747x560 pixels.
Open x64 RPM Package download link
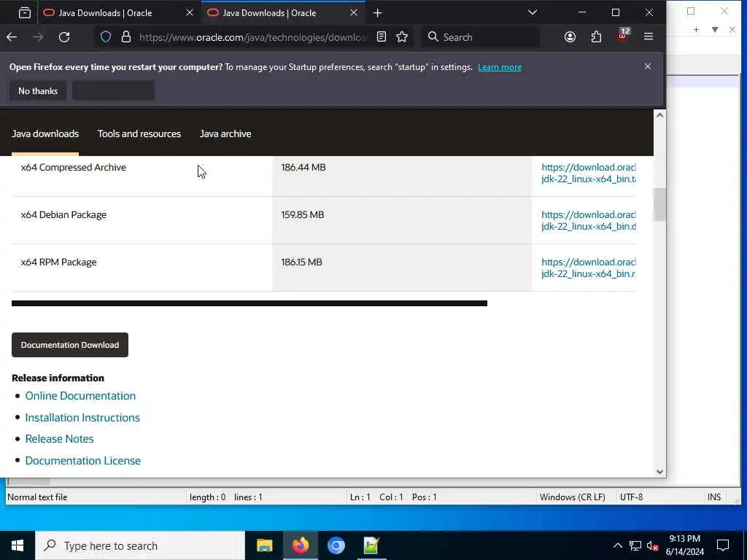(589, 268)
